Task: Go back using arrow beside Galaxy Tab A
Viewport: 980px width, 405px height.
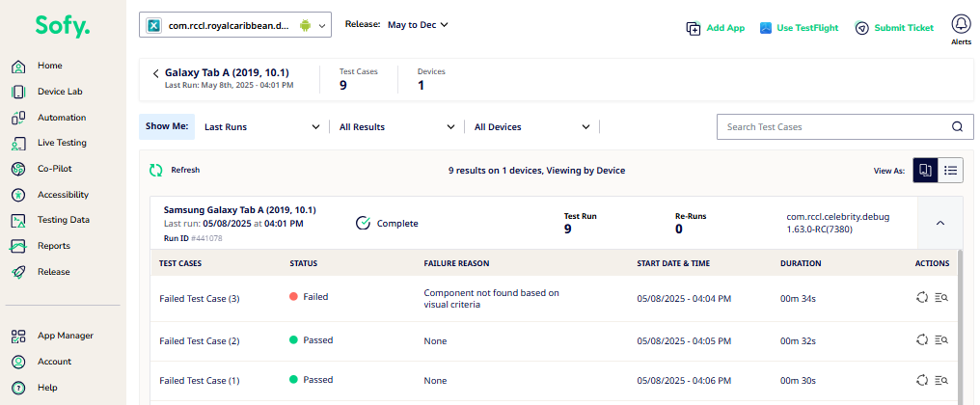Action: (155, 73)
